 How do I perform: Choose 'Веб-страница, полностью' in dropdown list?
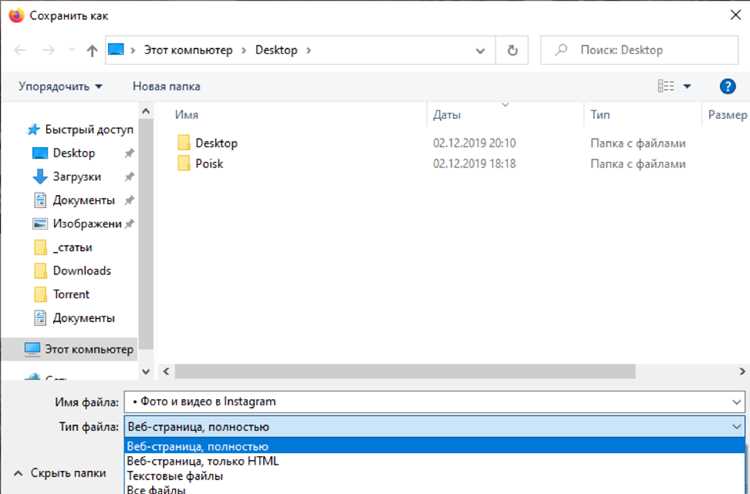click(x=434, y=447)
